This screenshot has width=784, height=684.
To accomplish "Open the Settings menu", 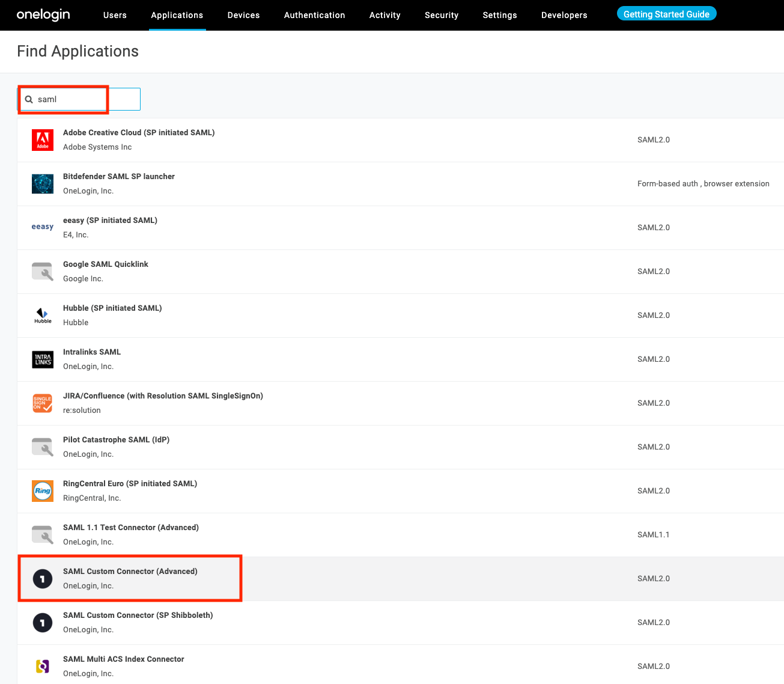I will click(x=500, y=15).
